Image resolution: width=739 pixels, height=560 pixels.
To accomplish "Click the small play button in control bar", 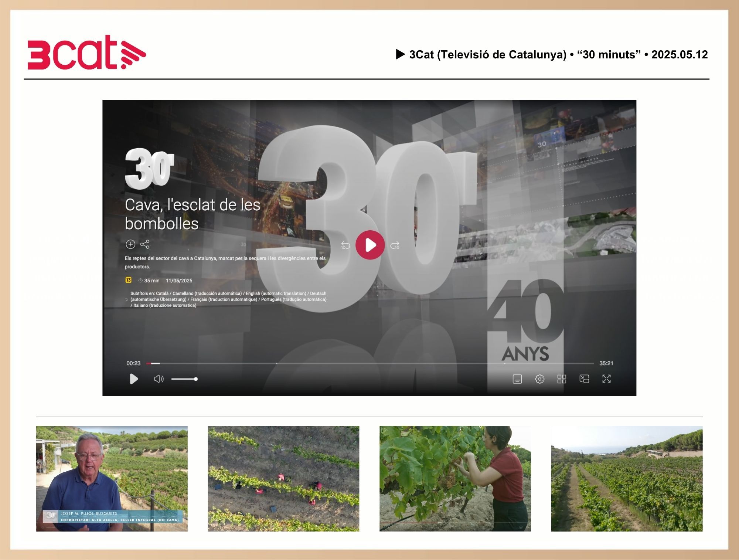I will pos(134,379).
